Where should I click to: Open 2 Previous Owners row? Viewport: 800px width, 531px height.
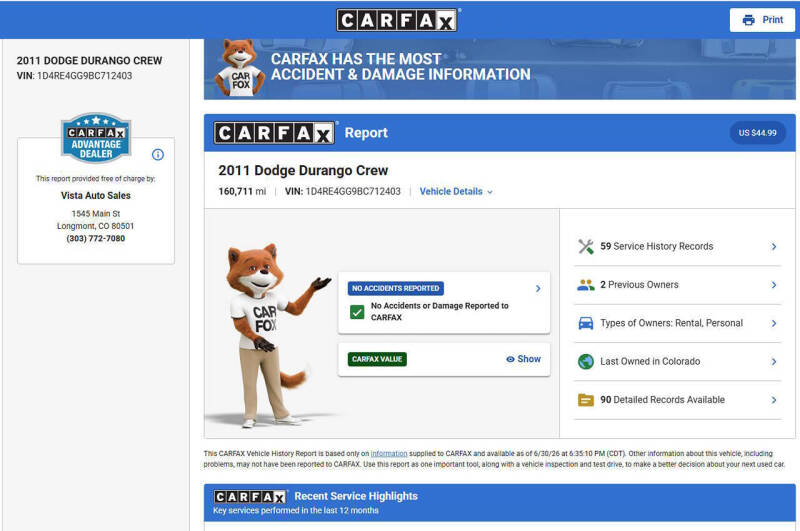pos(677,285)
